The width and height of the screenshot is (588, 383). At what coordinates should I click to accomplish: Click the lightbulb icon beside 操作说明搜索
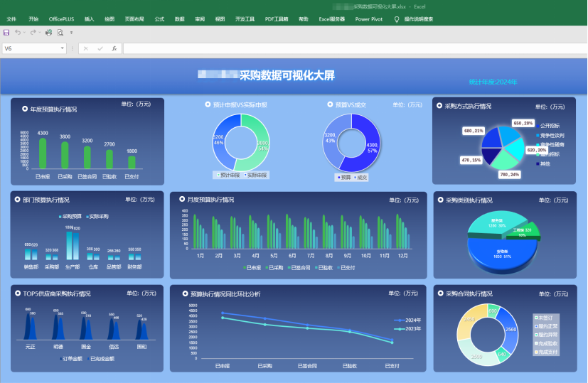pyautogui.click(x=397, y=19)
